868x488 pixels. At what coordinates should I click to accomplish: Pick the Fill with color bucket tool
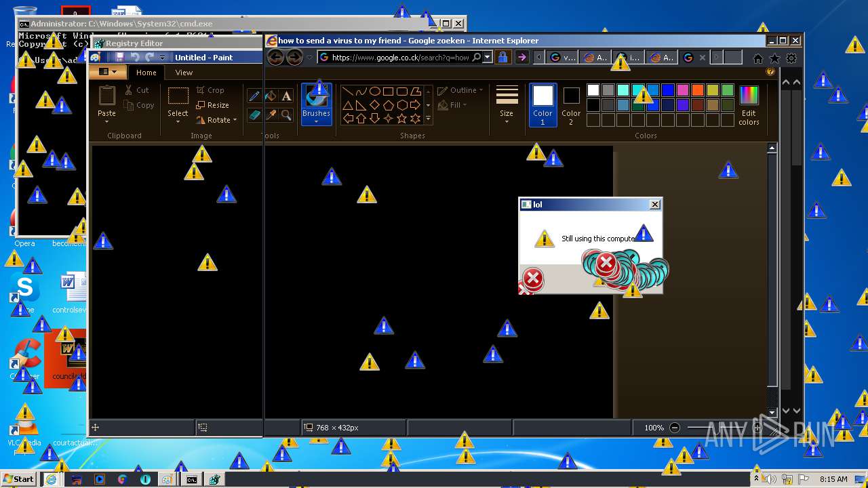pyautogui.click(x=271, y=96)
